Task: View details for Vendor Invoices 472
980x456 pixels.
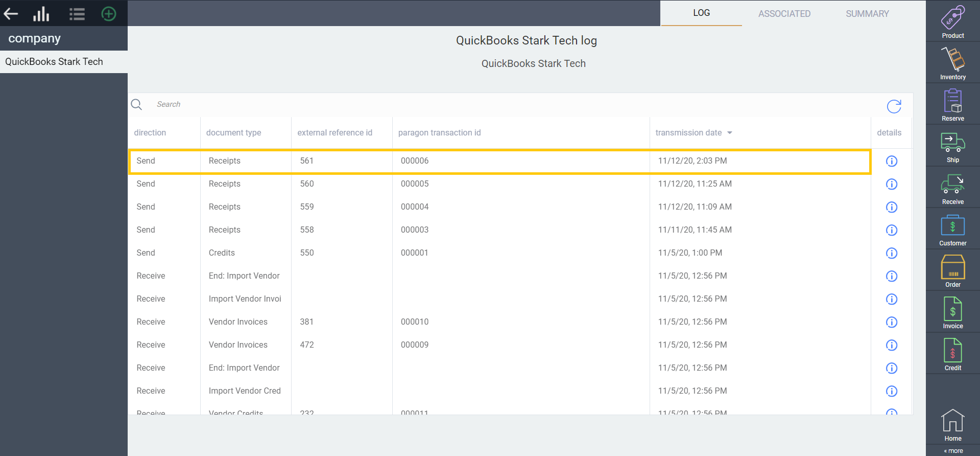Action: [892, 345]
